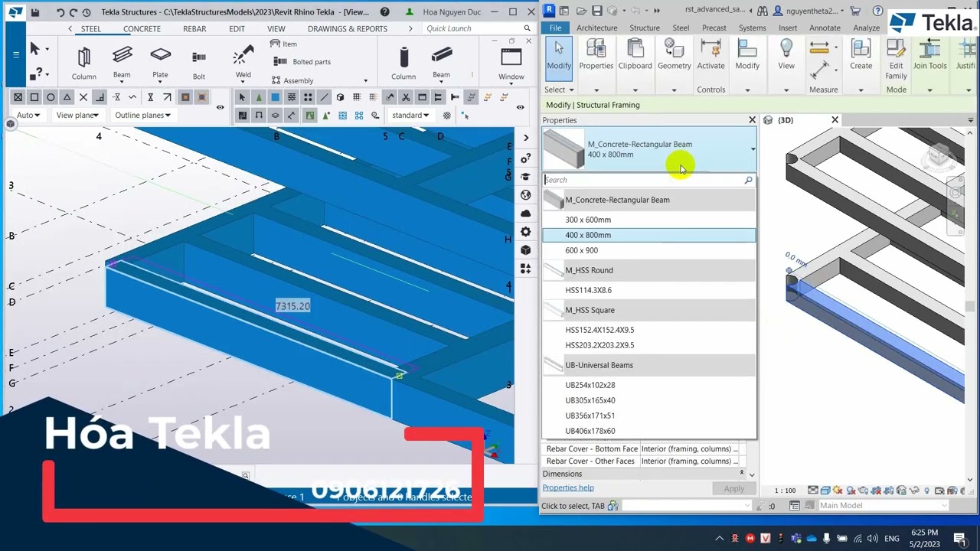This screenshot has height=551, width=980.
Task: Click the Edit Family tool in Revit
Action: coord(896,60)
